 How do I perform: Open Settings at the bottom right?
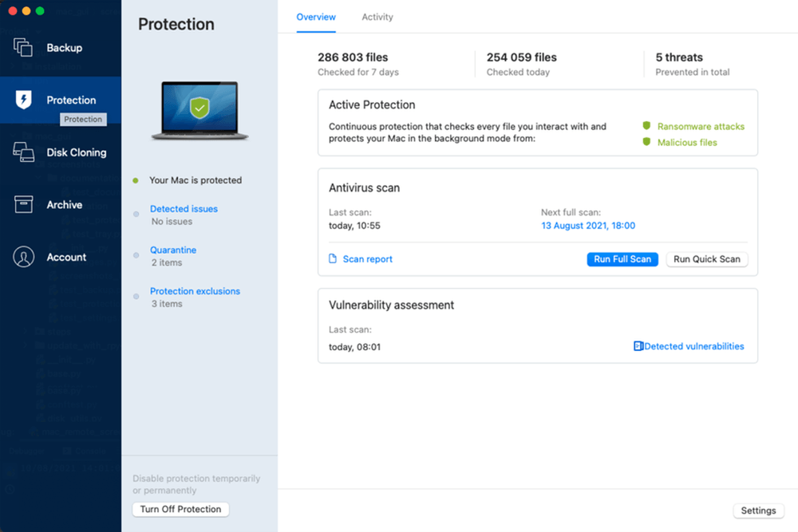[x=758, y=510]
